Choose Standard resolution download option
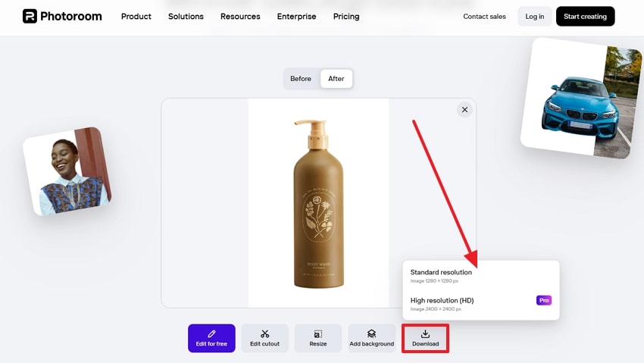The height and width of the screenshot is (363, 644). point(441,275)
